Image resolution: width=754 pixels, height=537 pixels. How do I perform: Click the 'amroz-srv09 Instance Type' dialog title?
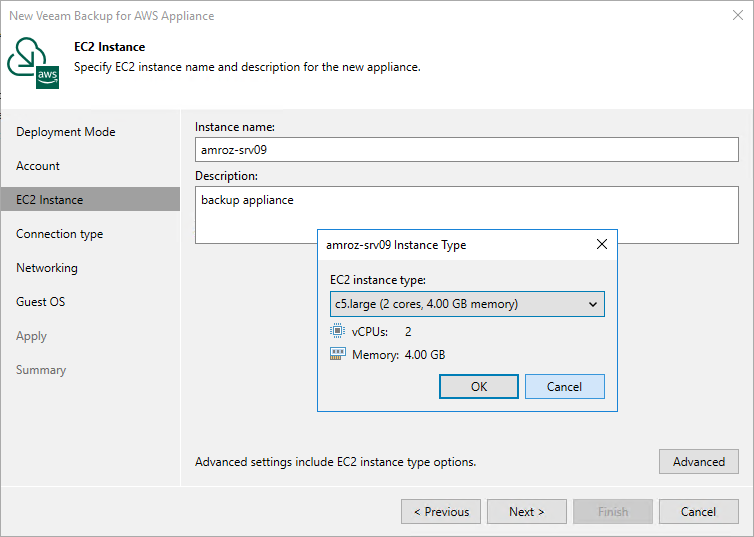click(396, 245)
